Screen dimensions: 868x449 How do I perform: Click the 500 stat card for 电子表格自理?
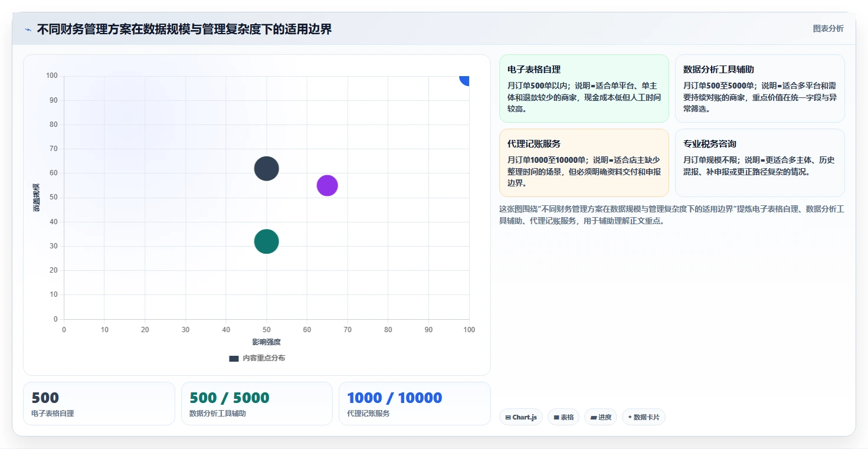(99, 404)
